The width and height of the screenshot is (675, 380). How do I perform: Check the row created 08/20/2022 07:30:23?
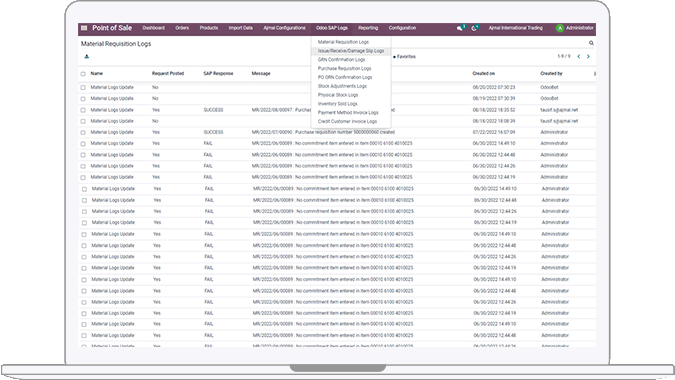83,87
